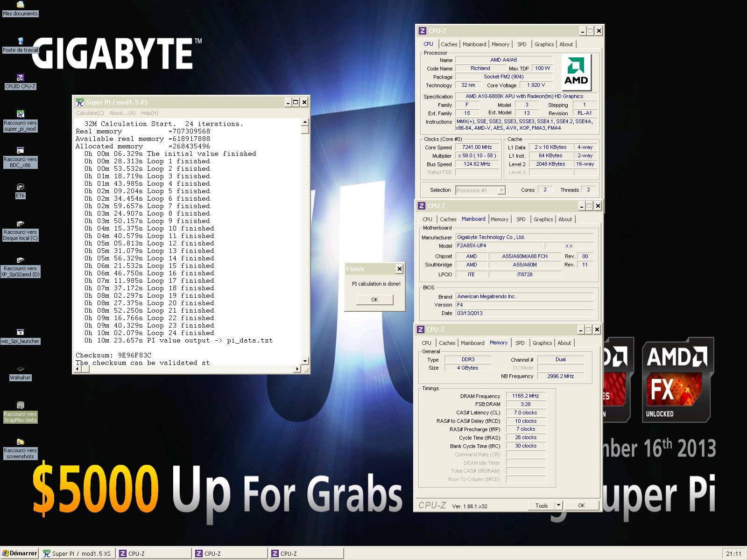
Task: Click the CAS# Latency 7.0 clocks value
Action: coord(526,413)
